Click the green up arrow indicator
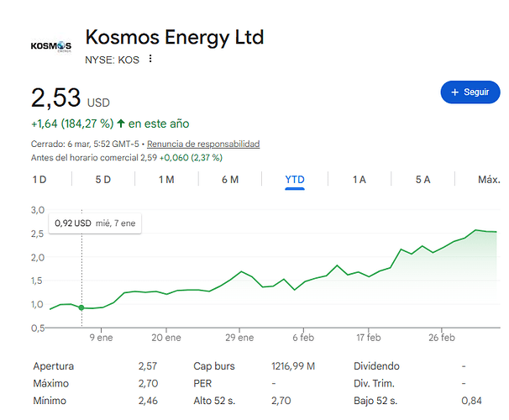Screen dimensions: 509x420 121,123
